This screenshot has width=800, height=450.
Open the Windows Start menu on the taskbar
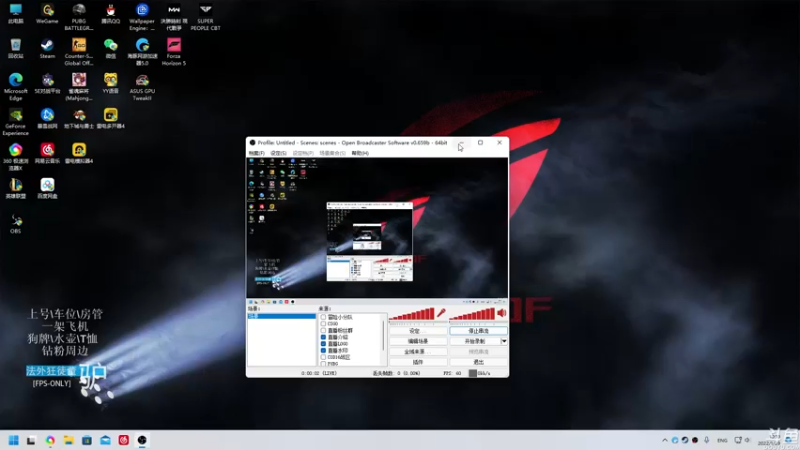[x=14, y=440]
